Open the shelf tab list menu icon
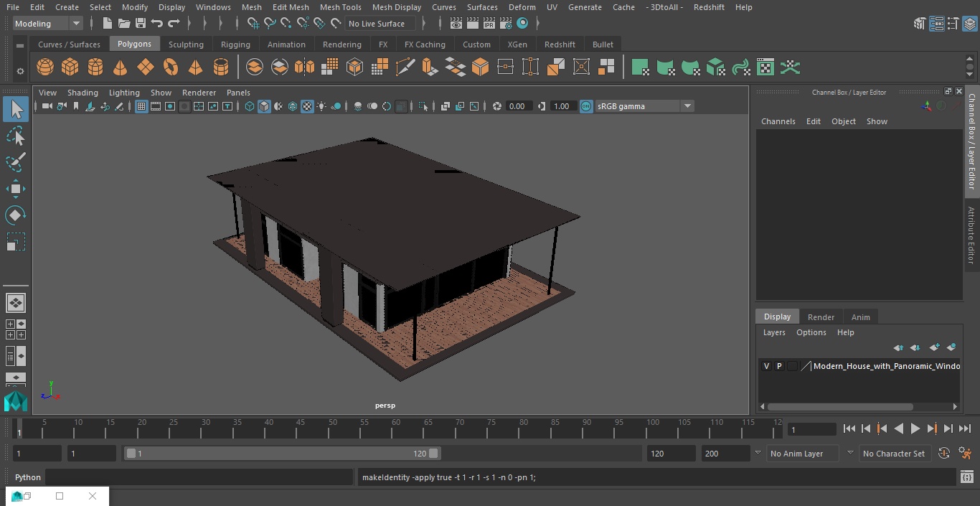 [20, 44]
